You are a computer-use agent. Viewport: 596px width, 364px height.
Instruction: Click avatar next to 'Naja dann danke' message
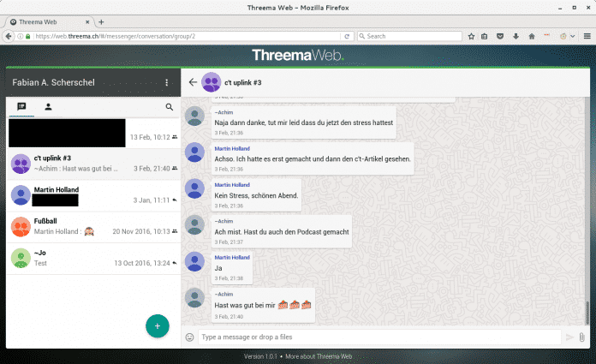tap(194, 116)
